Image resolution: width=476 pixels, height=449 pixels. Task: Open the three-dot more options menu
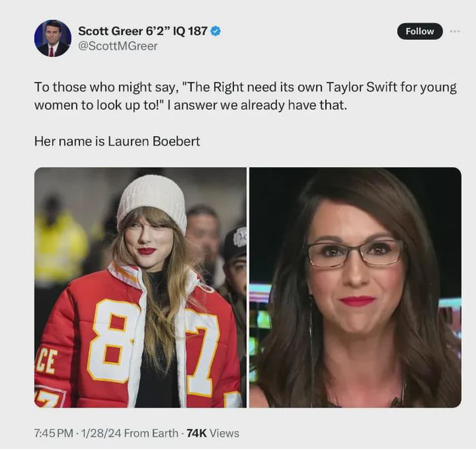coord(455,31)
